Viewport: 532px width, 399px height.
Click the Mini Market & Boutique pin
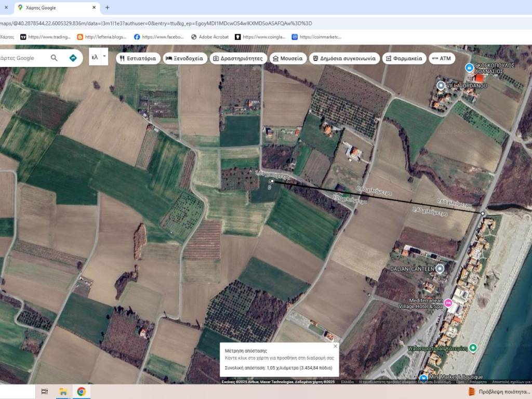coord(423,378)
